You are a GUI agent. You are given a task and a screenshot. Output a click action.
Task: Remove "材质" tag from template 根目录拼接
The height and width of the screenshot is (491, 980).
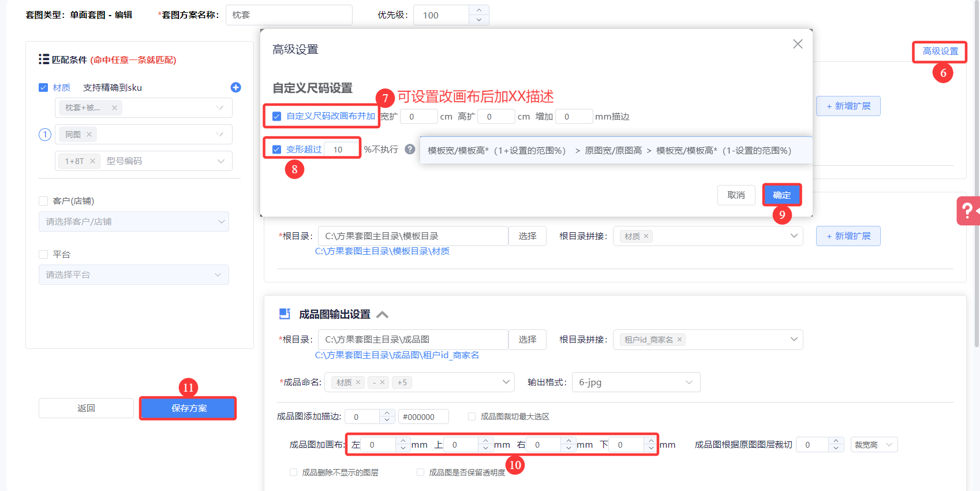tap(646, 236)
